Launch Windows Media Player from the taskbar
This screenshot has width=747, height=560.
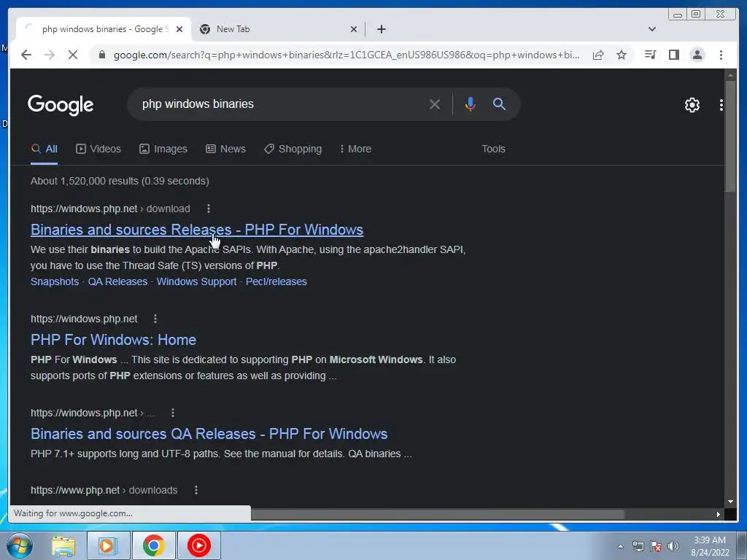108,545
